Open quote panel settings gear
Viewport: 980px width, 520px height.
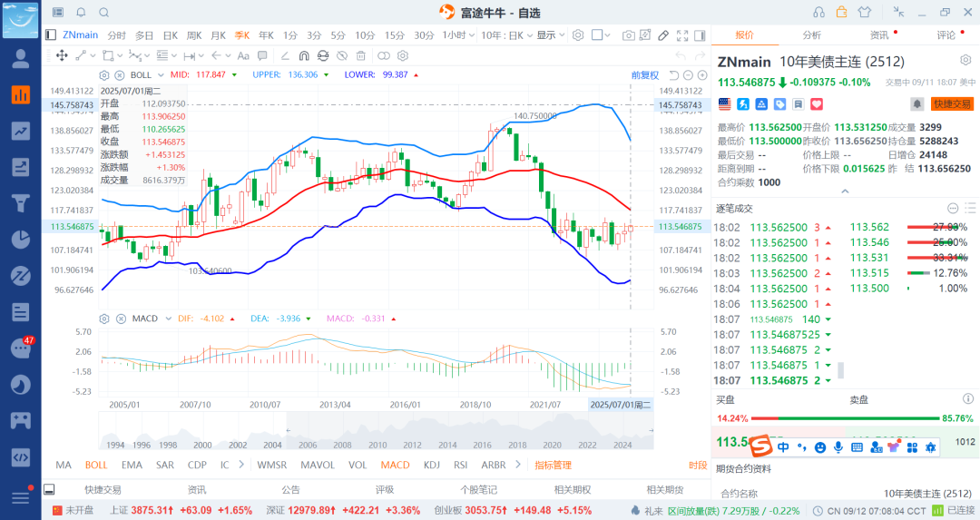pos(965,61)
